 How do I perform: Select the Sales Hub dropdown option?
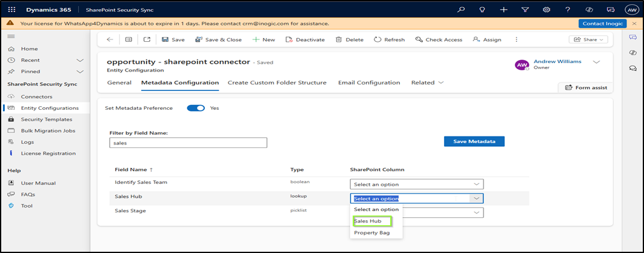371,221
